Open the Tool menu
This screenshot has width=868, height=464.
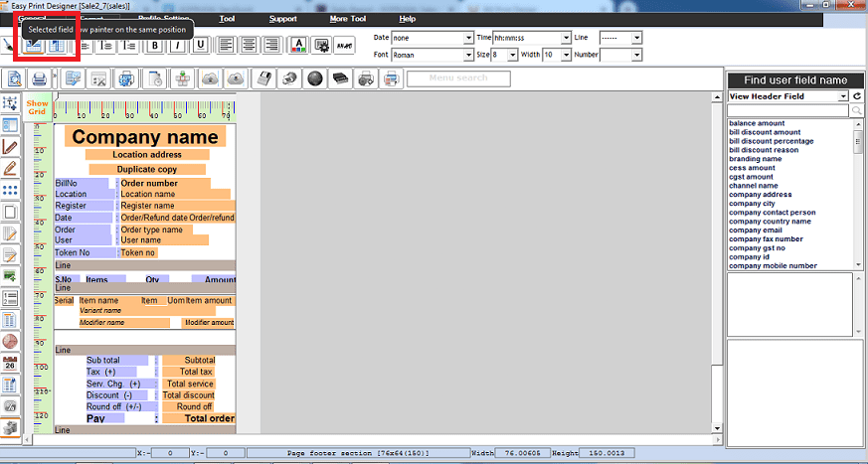tap(227, 19)
